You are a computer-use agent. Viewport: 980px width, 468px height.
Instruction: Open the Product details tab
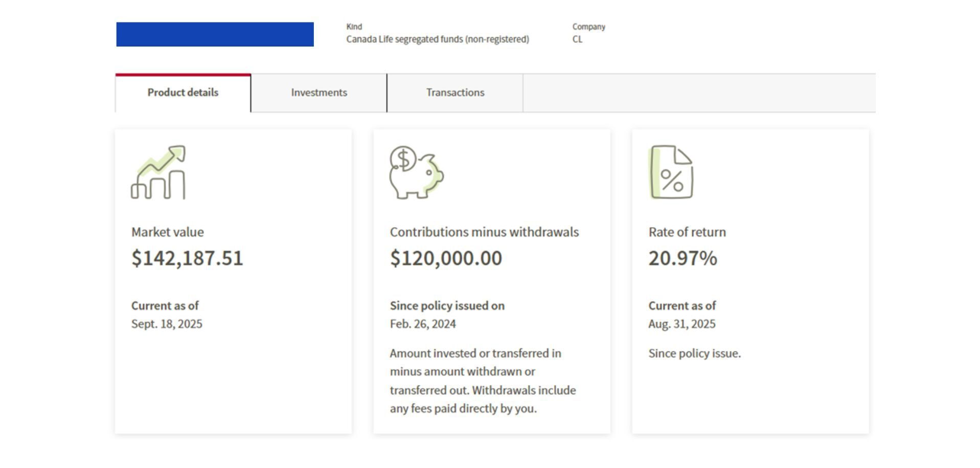[183, 93]
